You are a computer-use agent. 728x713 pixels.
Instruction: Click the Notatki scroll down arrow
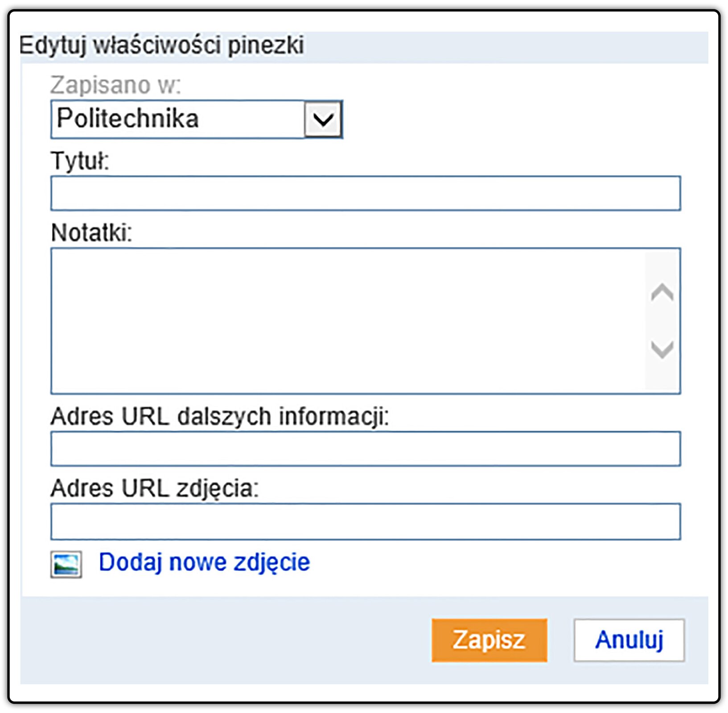click(662, 349)
